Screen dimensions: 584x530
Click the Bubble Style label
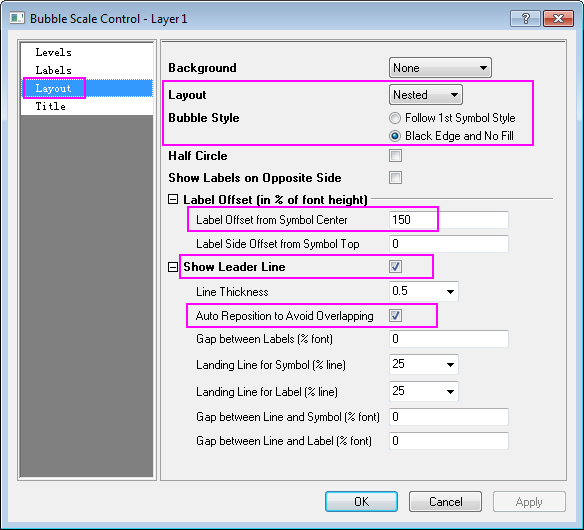[x=204, y=118]
